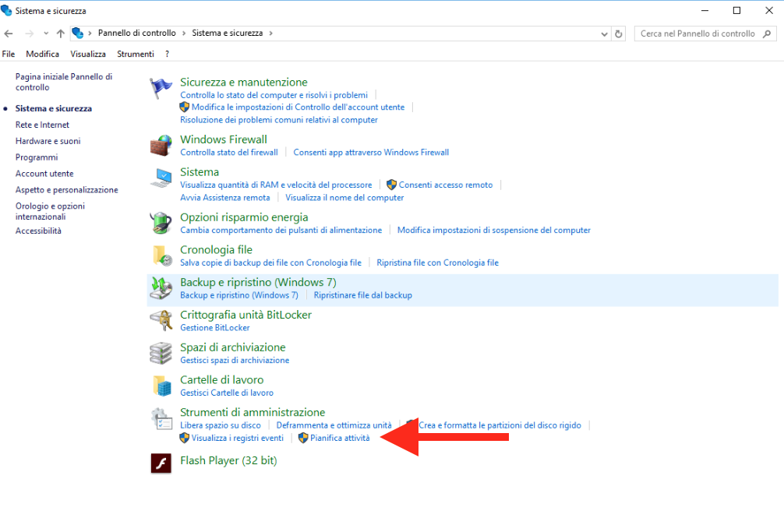Open the Modifica menu
Image resolution: width=784 pixels, height=532 pixels.
(43, 54)
